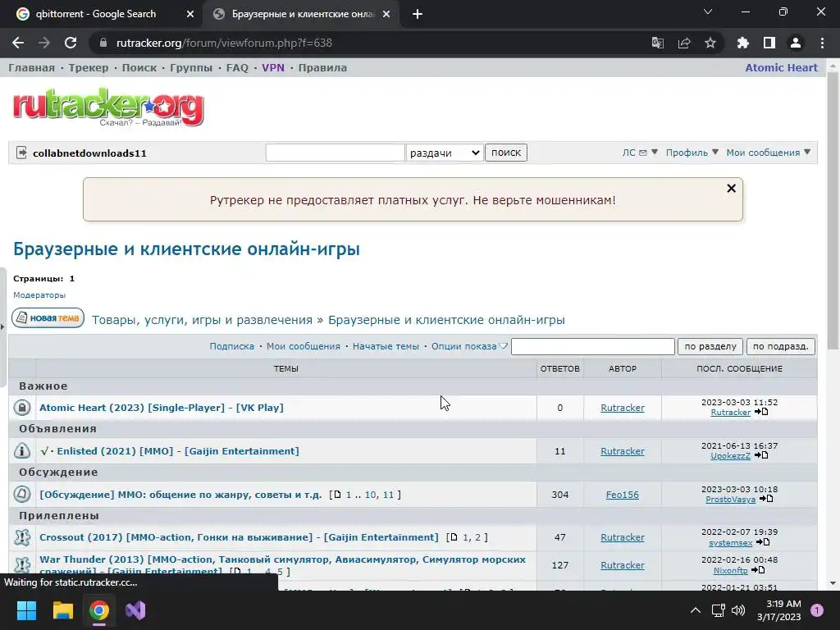This screenshot has height=630, width=840.
Task: Click по подразд. search button
Action: pos(781,347)
